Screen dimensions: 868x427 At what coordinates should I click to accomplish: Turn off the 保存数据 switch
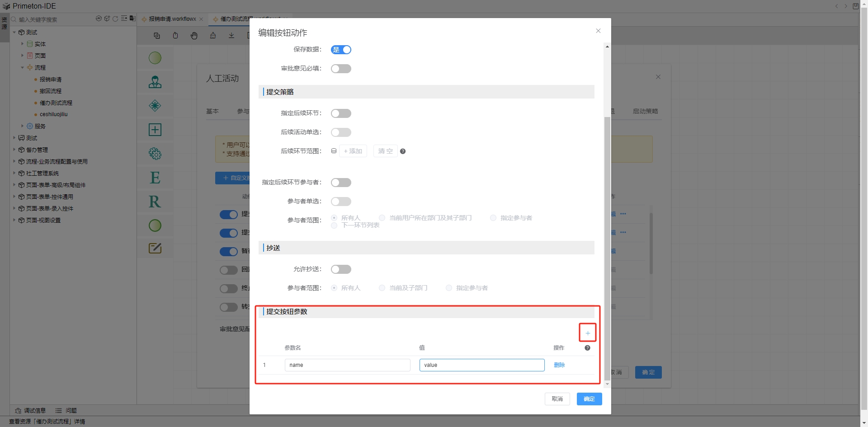(341, 50)
